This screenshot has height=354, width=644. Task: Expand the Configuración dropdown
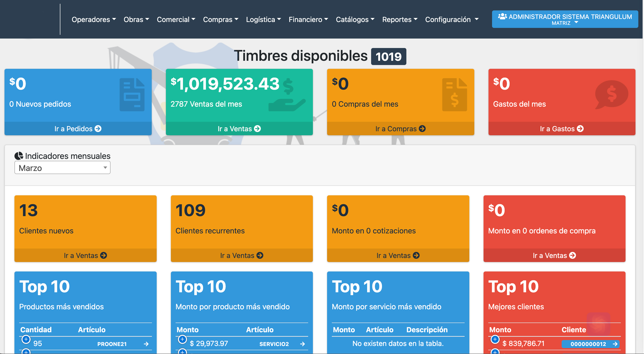click(x=452, y=19)
